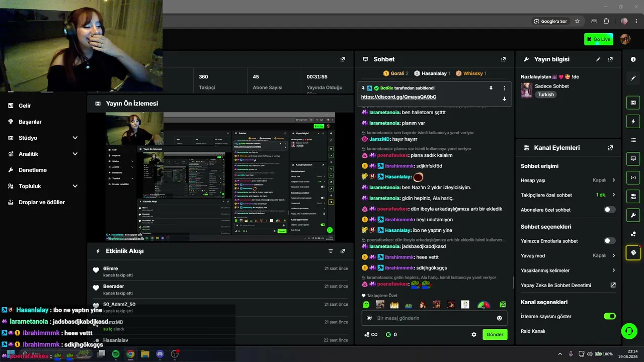Pop out the Yayın bilgisi panel
This screenshot has width=644, height=362.
610,59
